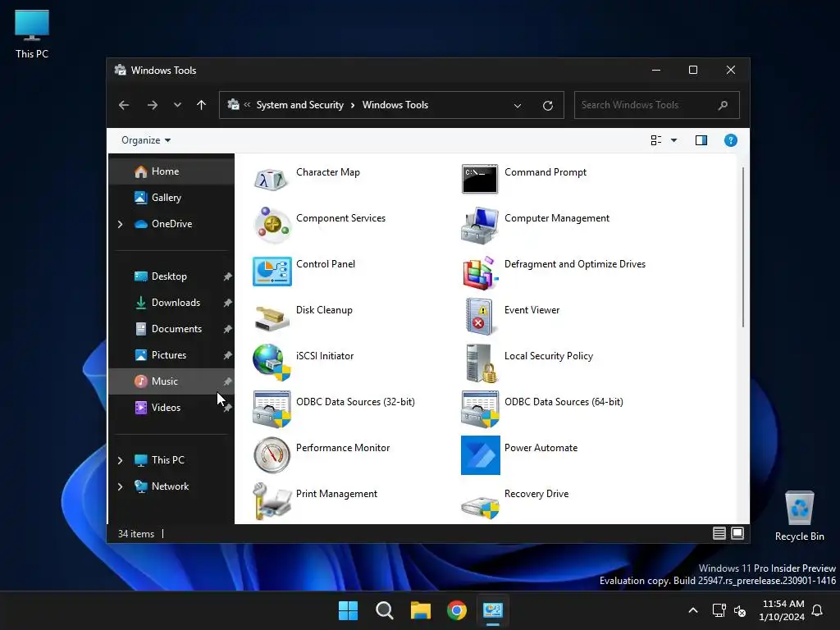Click the file list vertical scrollbar
Image resolution: width=840 pixels, height=630 pixels.
pyautogui.click(x=743, y=247)
